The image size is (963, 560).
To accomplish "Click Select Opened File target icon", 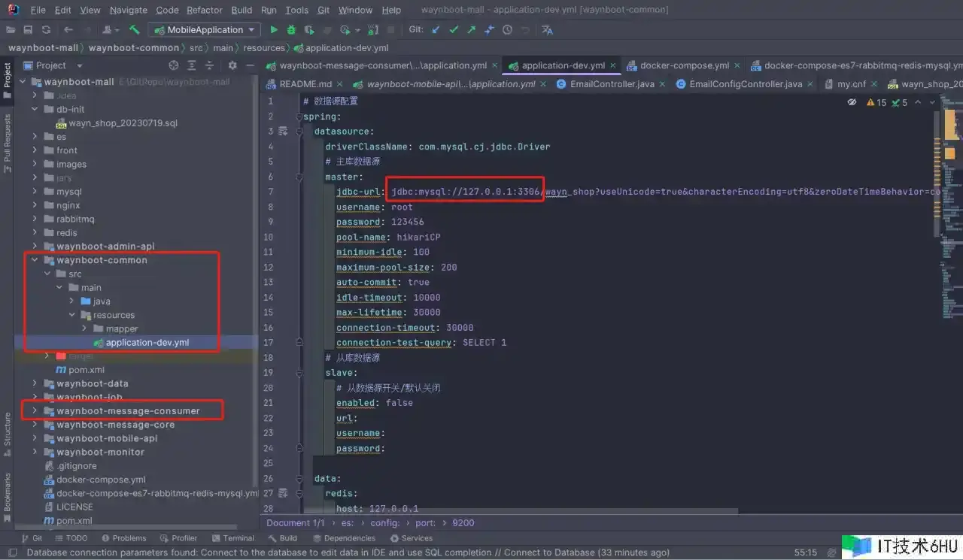I will tap(174, 65).
